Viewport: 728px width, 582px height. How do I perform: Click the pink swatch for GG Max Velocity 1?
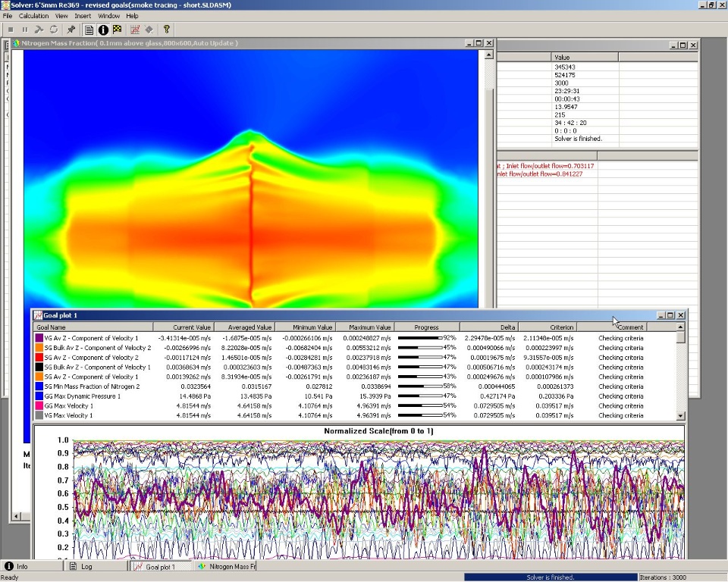click(39, 405)
